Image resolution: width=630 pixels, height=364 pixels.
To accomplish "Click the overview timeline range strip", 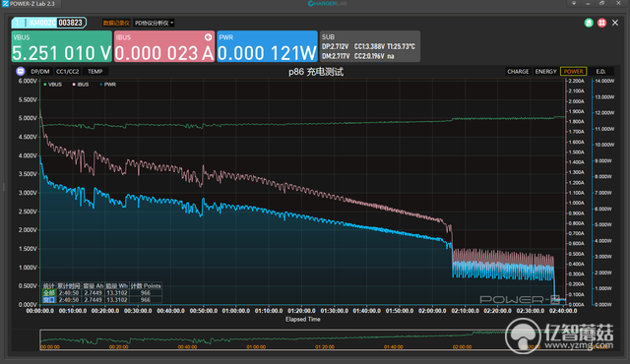I will [315, 340].
